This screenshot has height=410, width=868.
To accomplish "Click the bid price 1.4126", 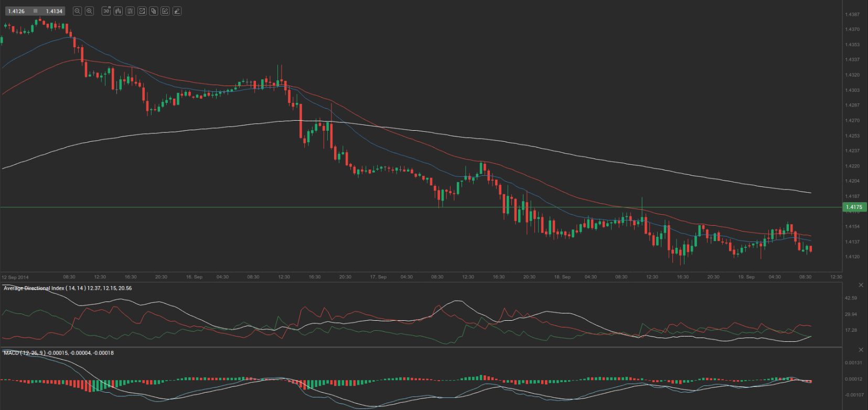I will [16, 11].
